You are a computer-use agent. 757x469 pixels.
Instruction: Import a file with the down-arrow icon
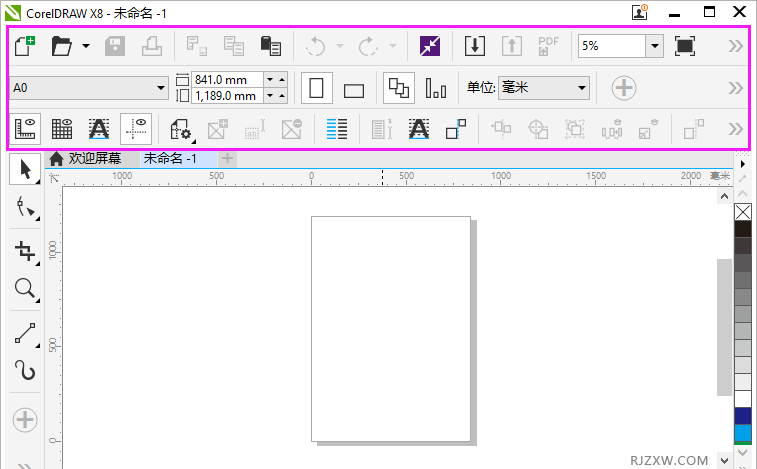coord(475,46)
